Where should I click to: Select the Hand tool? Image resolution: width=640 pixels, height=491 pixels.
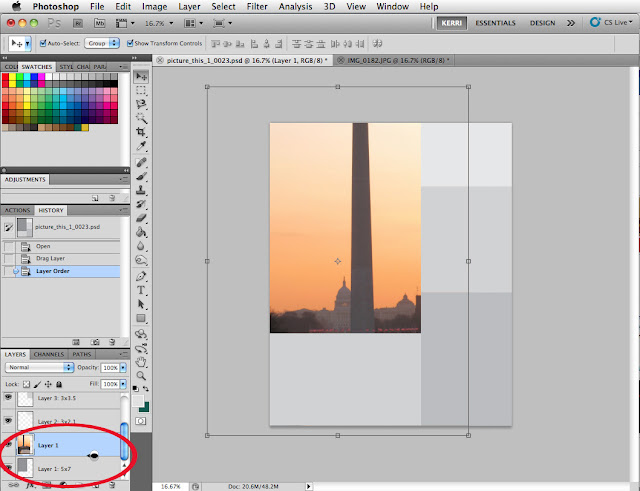[141, 362]
